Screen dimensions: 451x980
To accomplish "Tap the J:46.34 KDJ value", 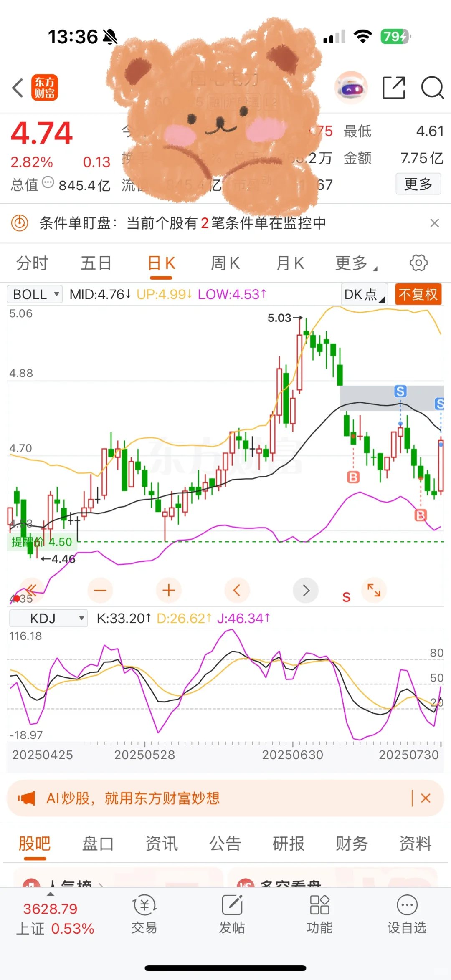I will 244,618.
